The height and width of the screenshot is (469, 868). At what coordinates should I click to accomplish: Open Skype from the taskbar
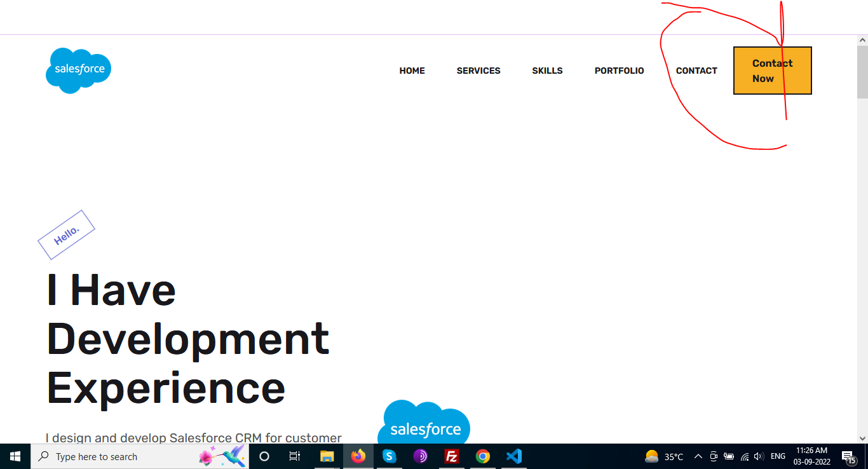[389, 456]
